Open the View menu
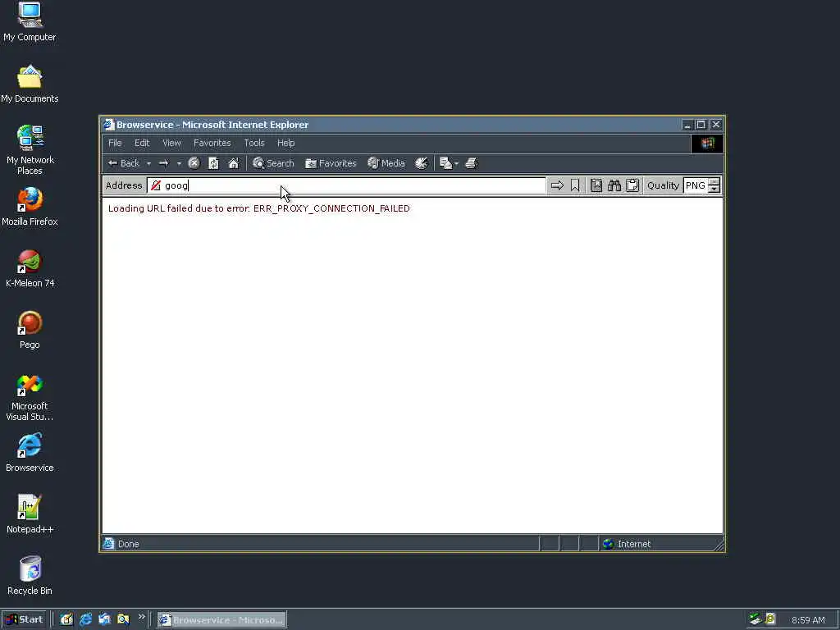The width and height of the screenshot is (840, 630). pos(171,143)
